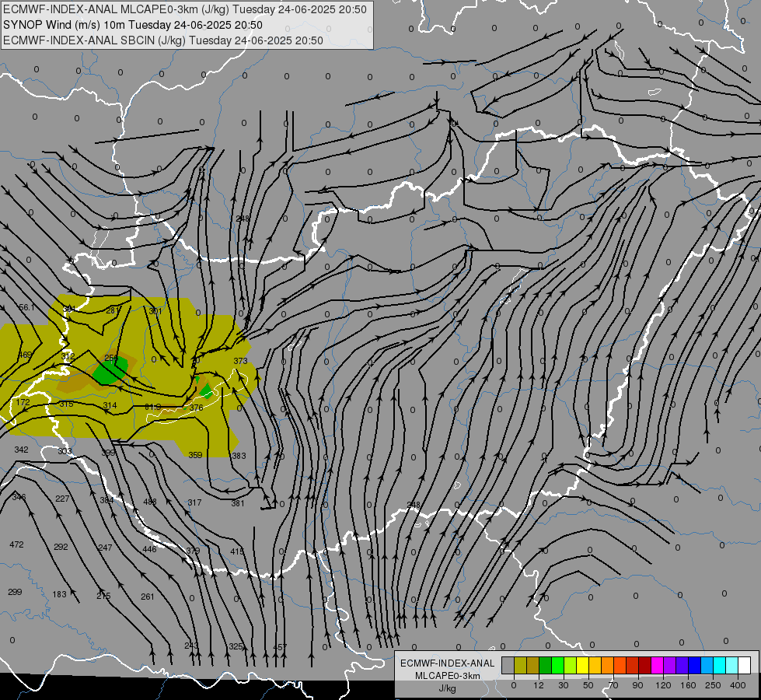Click the legend scale label 12
Image resolution: width=761 pixels, height=700 pixels.
pos(539,685)
